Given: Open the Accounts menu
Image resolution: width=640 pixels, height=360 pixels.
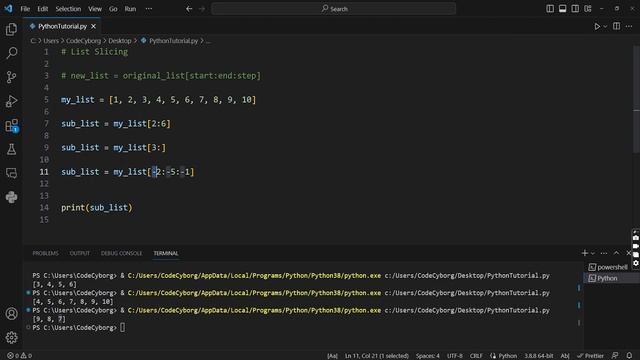Looking at the screenshot, I should (11, 313).
